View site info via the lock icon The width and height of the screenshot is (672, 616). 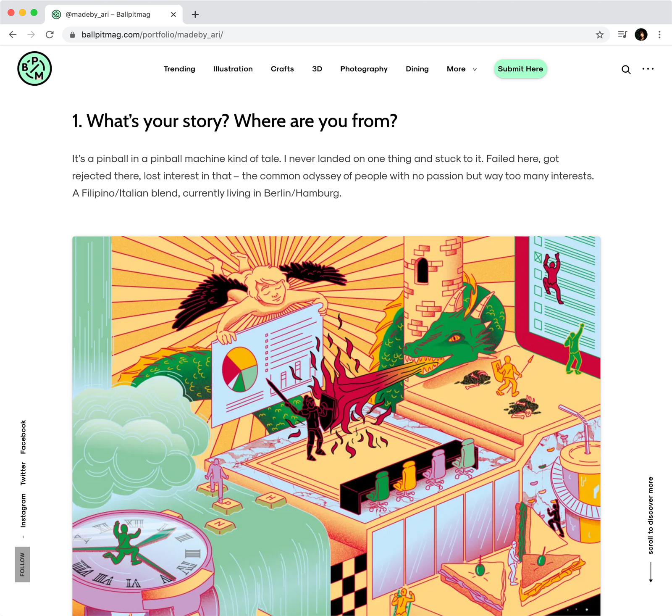click(x=72, y=35)
